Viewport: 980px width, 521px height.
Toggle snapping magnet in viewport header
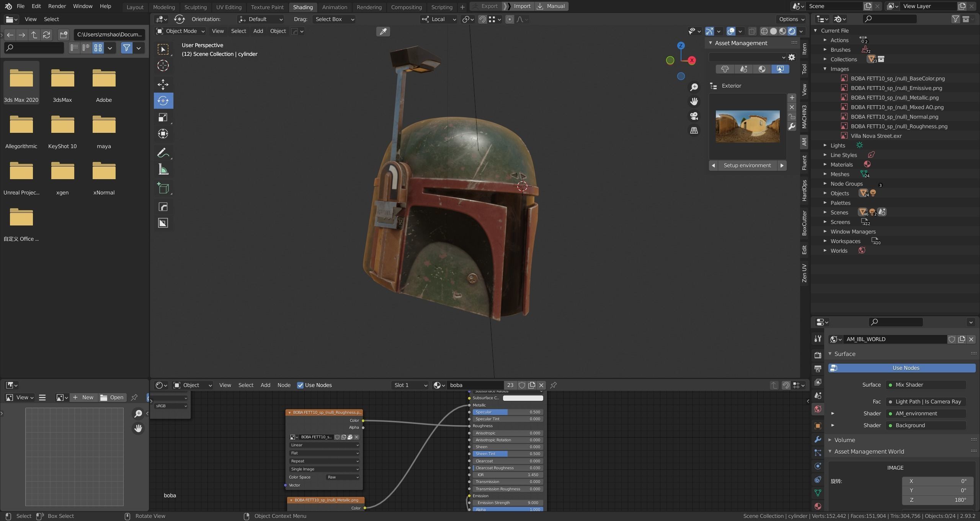(x=483, y=19)
